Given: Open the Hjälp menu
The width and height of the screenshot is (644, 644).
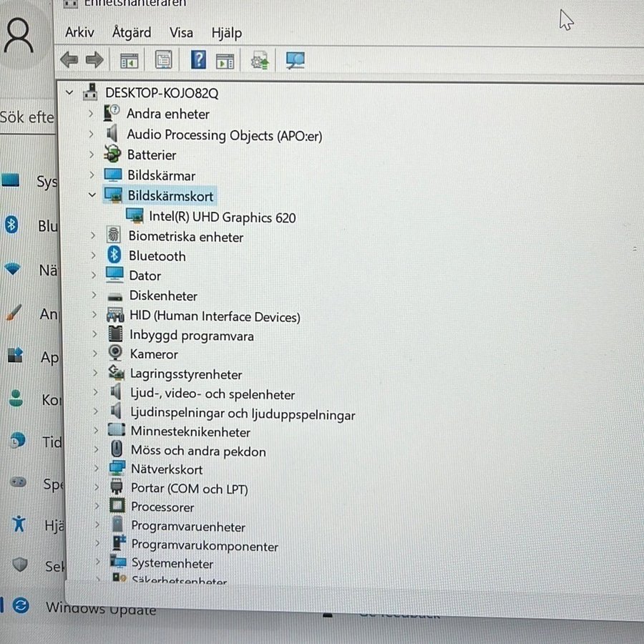Looking at the screenshot, I should coord(227,33).
